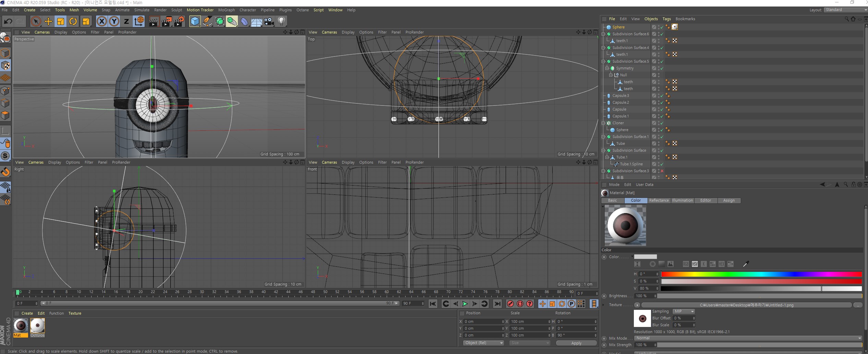This screenshot has height=354, width=868.
Task: Click the Floor environment icon
Action: click(257, 21)
